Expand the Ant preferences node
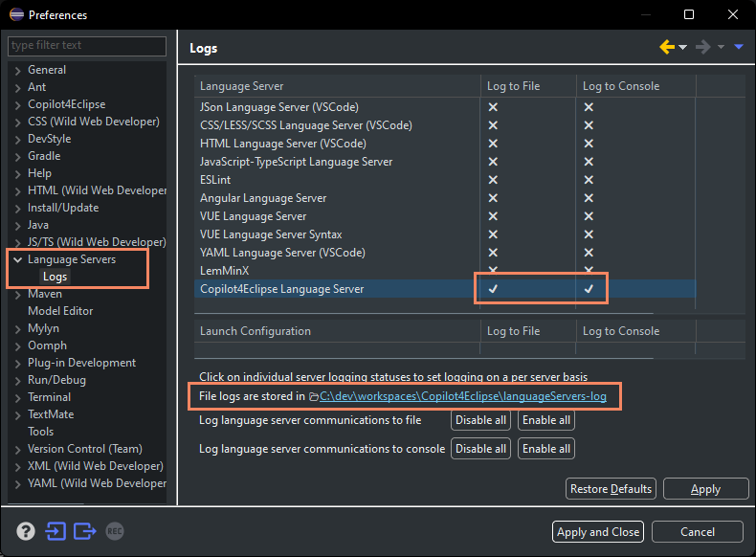Viewport: 756px width, 557px height. tap(18, 88)
